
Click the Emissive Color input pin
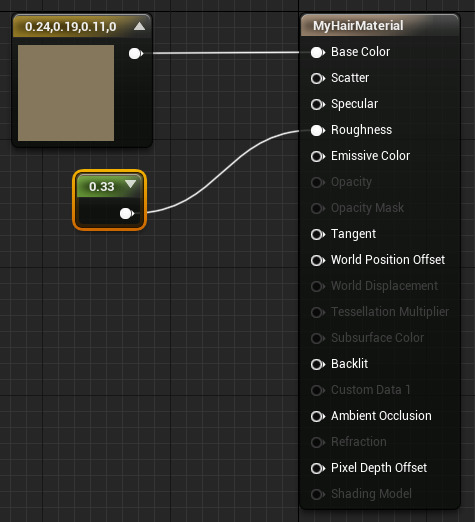point(318,156)
